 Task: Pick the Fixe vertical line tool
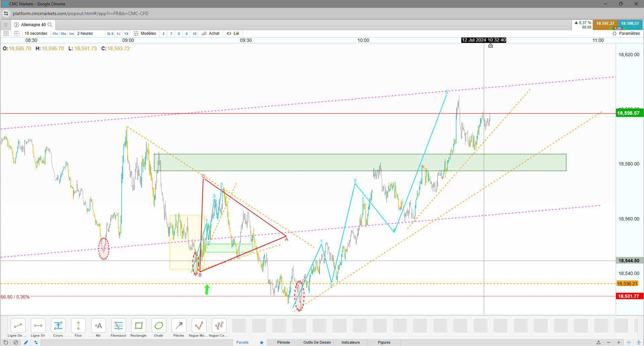(78, 326)
